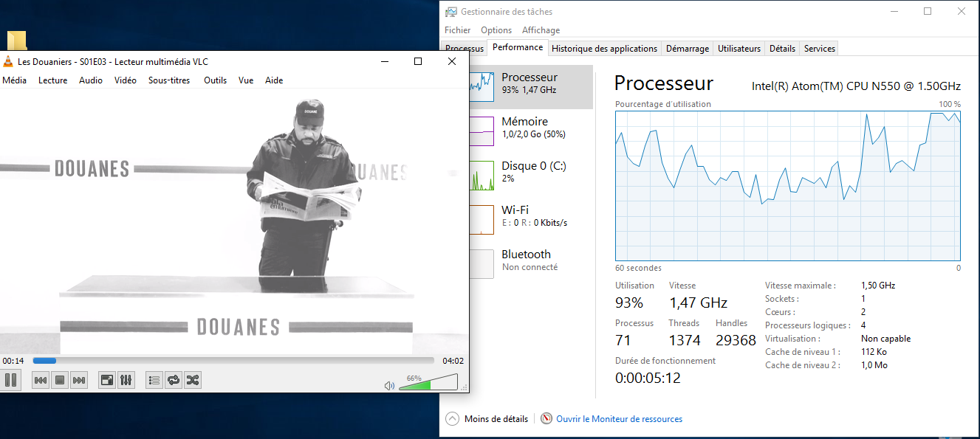The height and width of the screenshot is (439, 980).
Task: Switch to the Services tab
Action: [819, 49]
